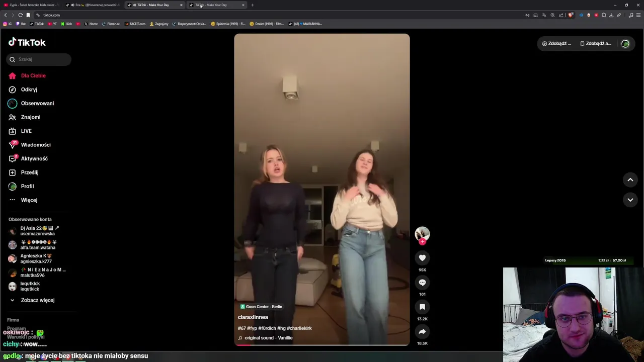Click the #fyp hashtag
Viewport: 644px width, 362px height.
click(x=252, y=328)
